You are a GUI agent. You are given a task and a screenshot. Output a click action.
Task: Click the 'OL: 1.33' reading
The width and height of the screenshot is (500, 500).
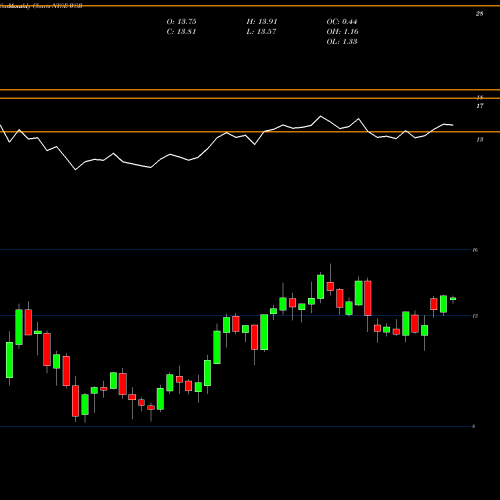tap(342, 42)
